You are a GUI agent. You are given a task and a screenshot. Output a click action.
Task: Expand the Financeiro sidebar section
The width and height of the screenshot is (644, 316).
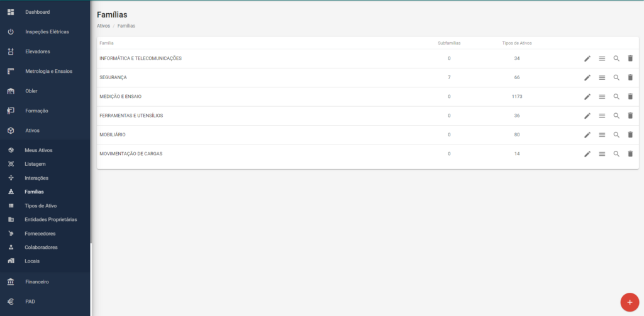[45, 282]
